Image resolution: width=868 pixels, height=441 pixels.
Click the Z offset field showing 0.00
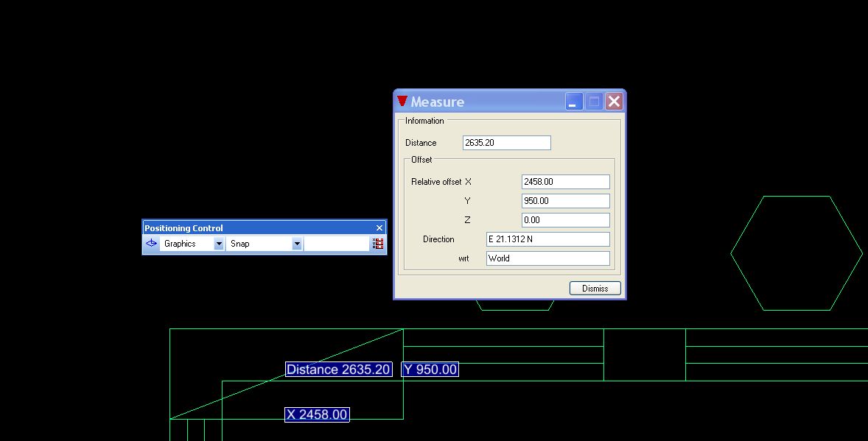[566, 220]
